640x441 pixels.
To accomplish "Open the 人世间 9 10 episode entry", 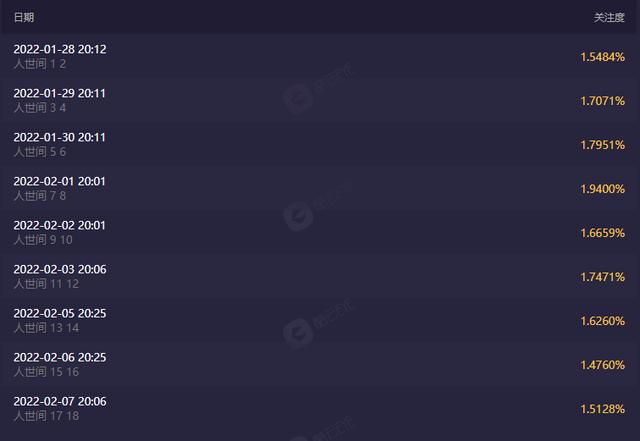I will pos(43,240).
